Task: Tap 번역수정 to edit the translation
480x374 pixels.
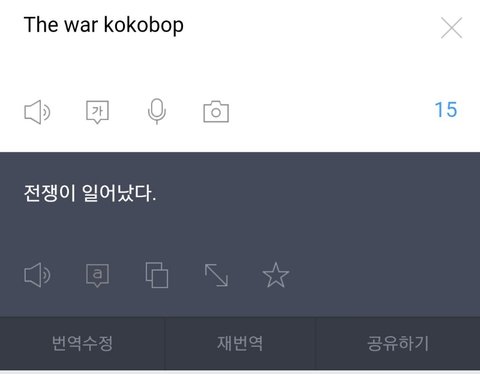Action: pos(82,343)
